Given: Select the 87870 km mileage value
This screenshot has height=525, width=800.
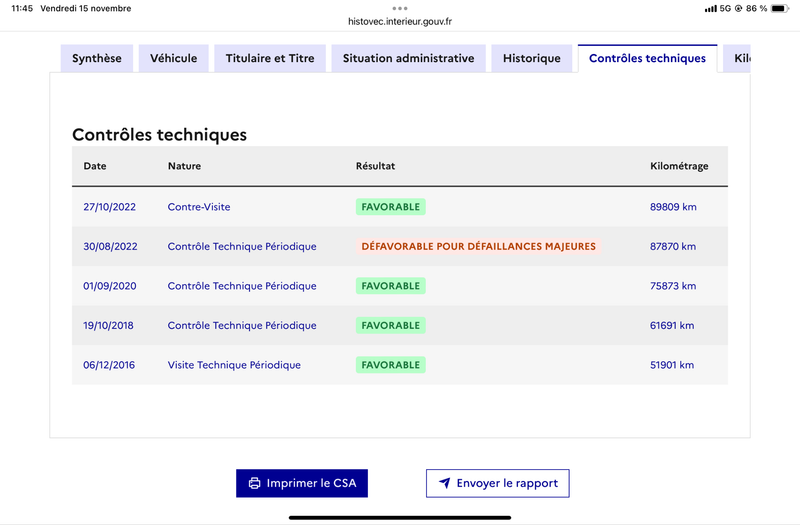Looking at the screenshot, I should point(673,246).
